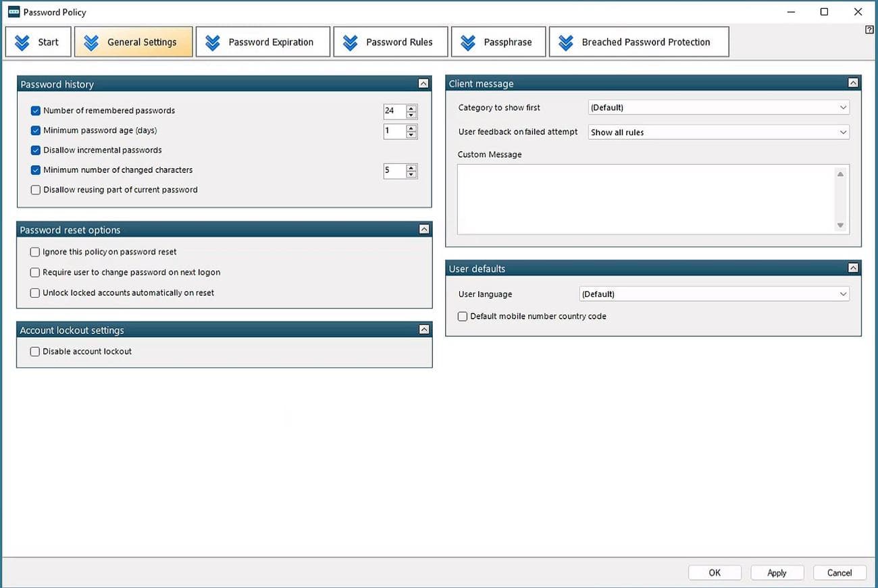This screenshot has width=878, height=588.
Task: Expand the User language dropdown
Action: tap(714, 294)
